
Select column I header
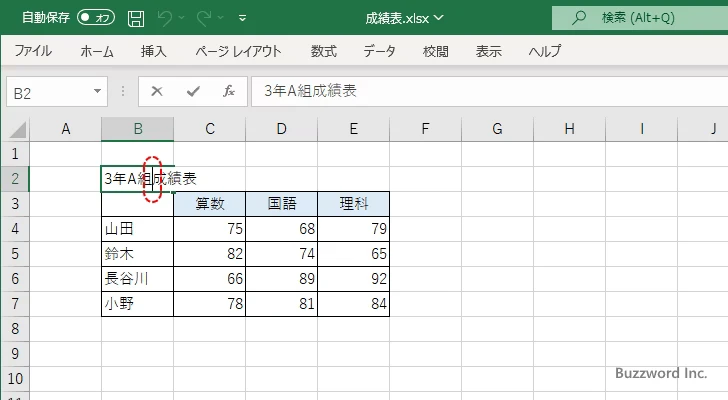(642, 129)
